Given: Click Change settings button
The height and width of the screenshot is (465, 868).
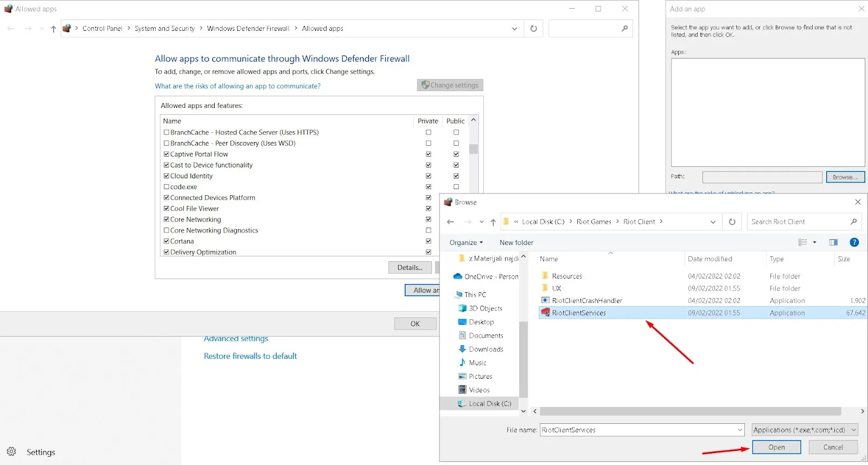Looking at the screenshot, I should click(x=450, y=85).
